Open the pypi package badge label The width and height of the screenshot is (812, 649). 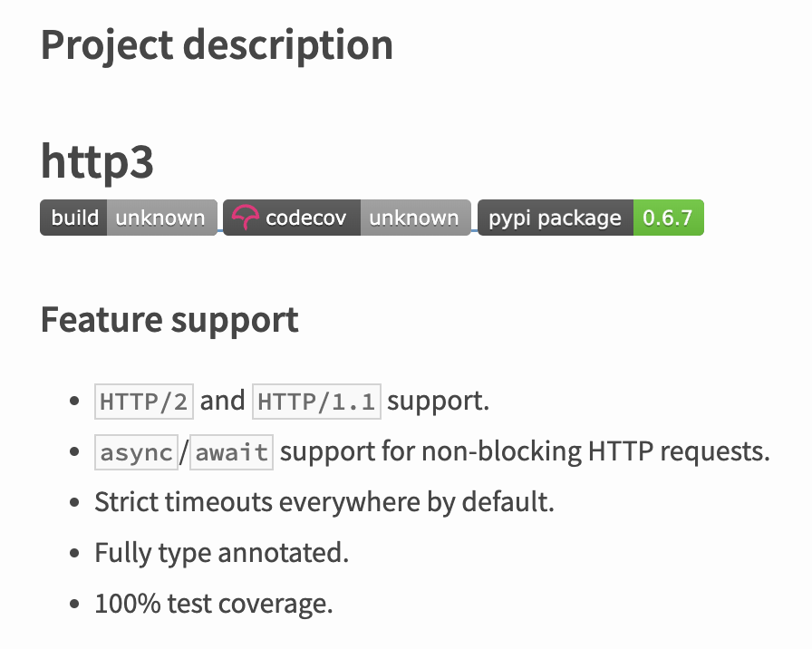pyautogui.click(x=555, y=218)
